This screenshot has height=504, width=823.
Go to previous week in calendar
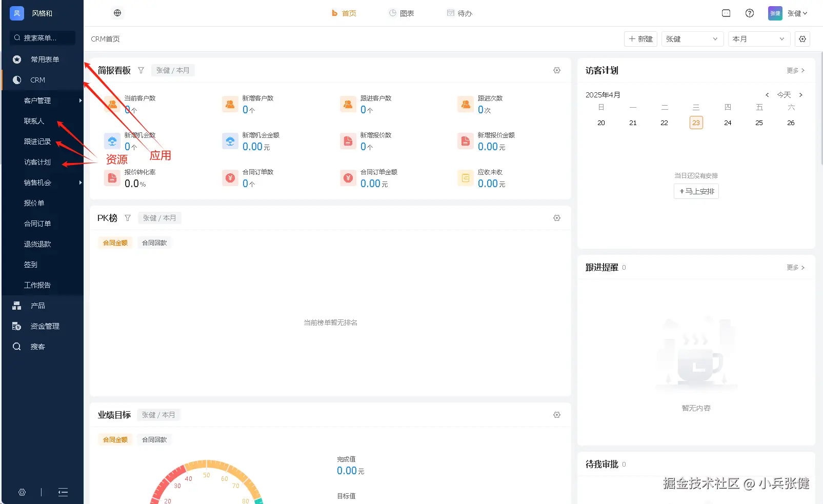pyautogui.click(x=767, y=95)
